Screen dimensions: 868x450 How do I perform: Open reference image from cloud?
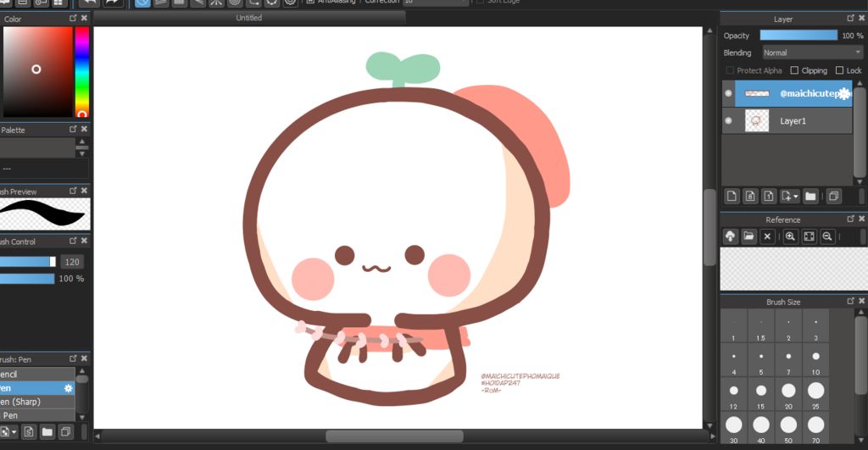pyautogui.click(x=730, y=236)
